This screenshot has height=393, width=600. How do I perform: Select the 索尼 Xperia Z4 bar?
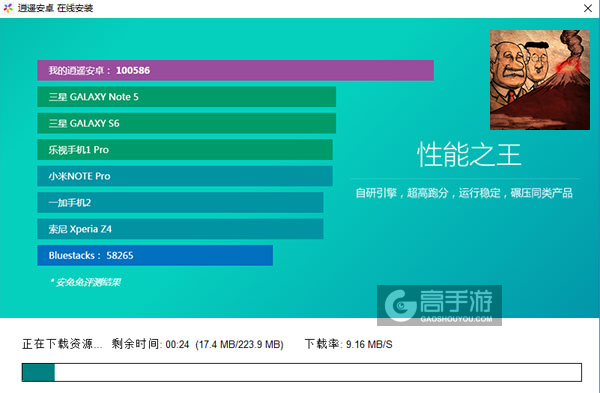[180, 229]
